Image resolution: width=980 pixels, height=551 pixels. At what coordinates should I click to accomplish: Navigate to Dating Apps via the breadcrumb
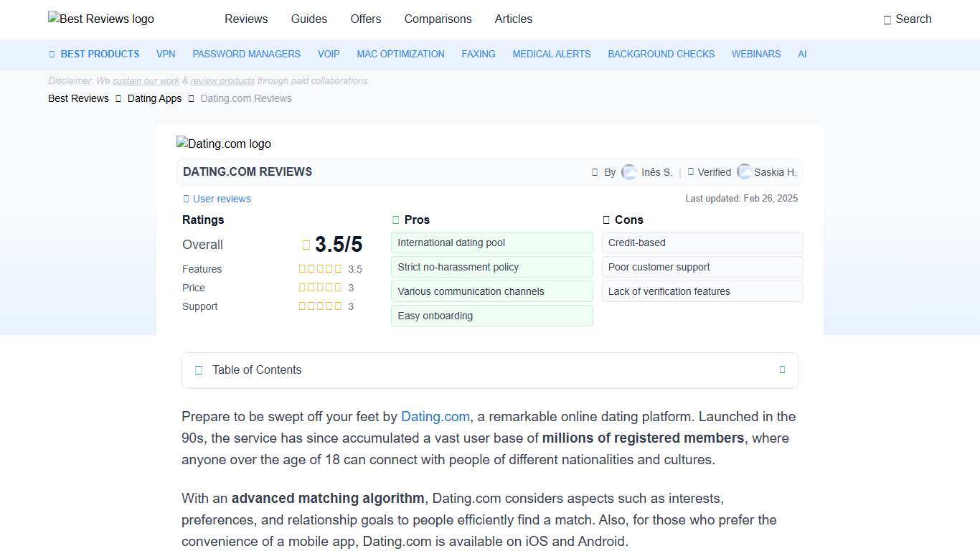(x=154, y=98)
